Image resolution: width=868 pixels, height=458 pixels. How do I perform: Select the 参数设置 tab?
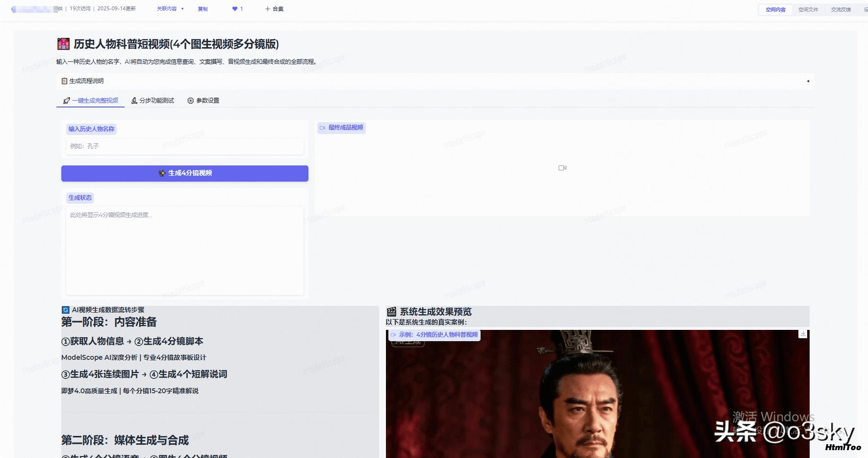point(203,100)
